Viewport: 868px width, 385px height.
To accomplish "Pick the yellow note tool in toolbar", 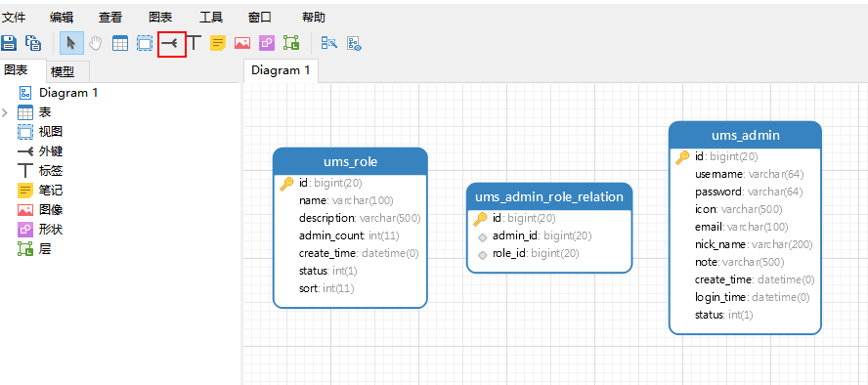I will 218,43.
